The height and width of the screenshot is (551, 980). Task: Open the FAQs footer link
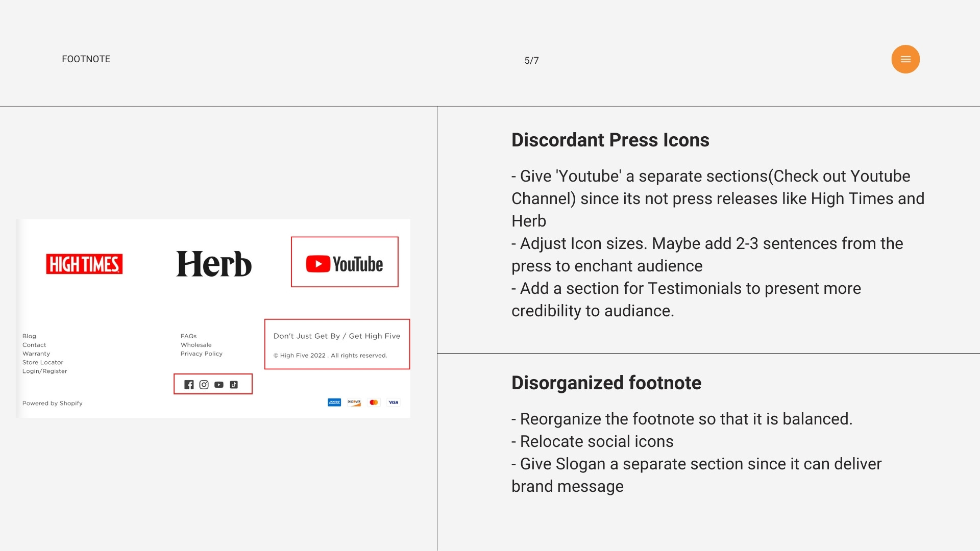[188, 336]
